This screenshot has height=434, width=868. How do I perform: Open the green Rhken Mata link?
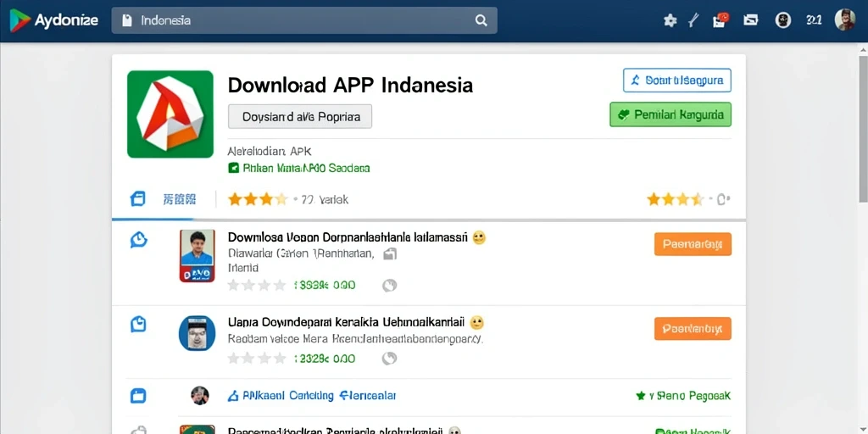pyautogui.click(x=299, y=168)
